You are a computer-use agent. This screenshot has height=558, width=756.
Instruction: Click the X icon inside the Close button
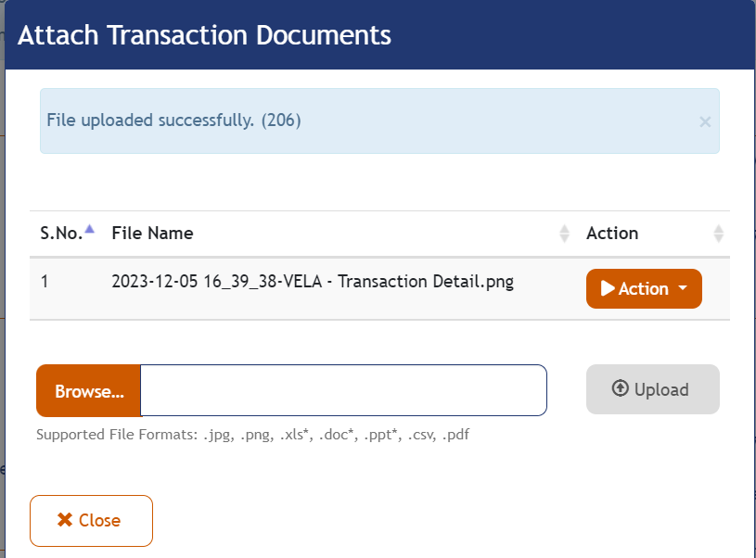pos(64,520)
